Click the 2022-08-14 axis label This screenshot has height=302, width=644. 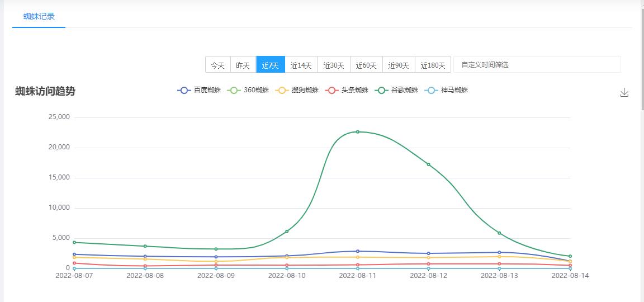[570, 276]
